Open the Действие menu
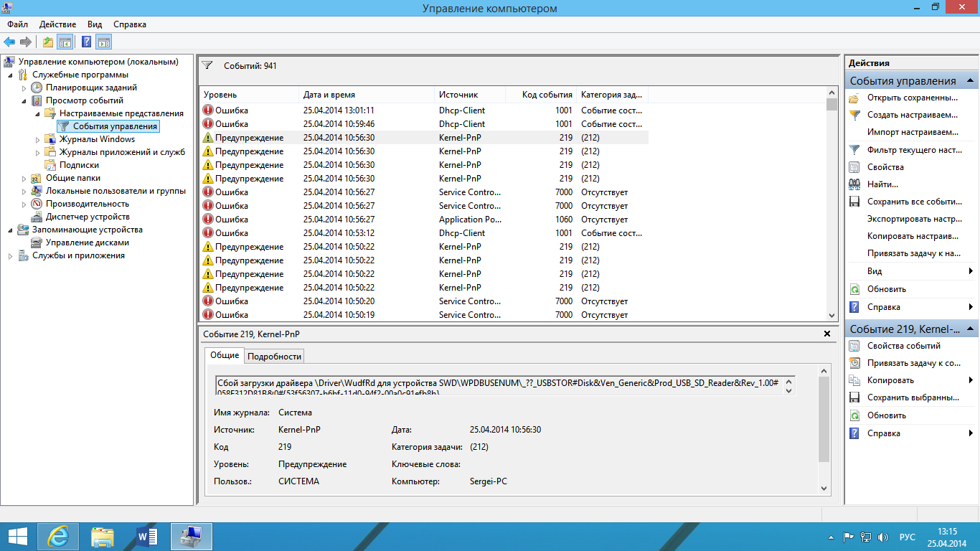This screenshot has height=551, width=980. pyautogui.click(x=58, y=24)
